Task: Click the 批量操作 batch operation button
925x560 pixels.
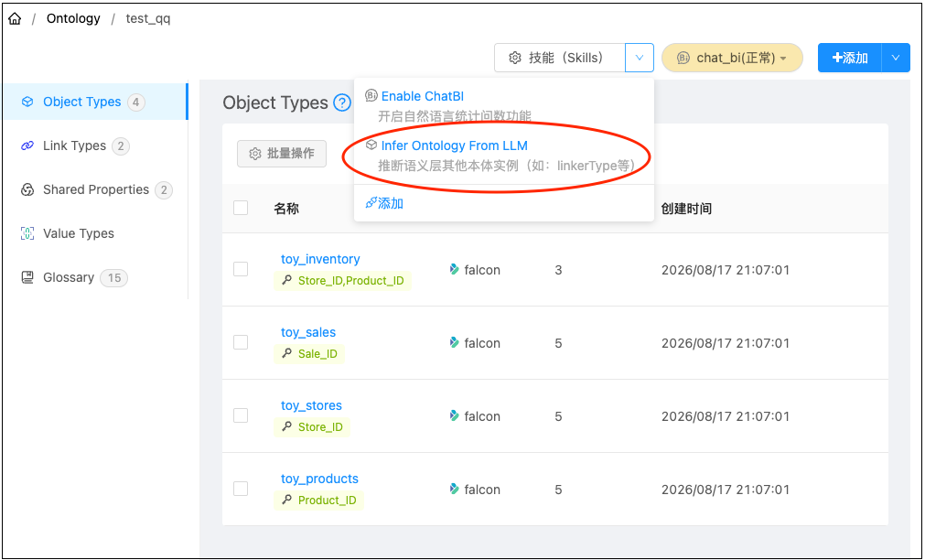Action: tap(282, 154)
